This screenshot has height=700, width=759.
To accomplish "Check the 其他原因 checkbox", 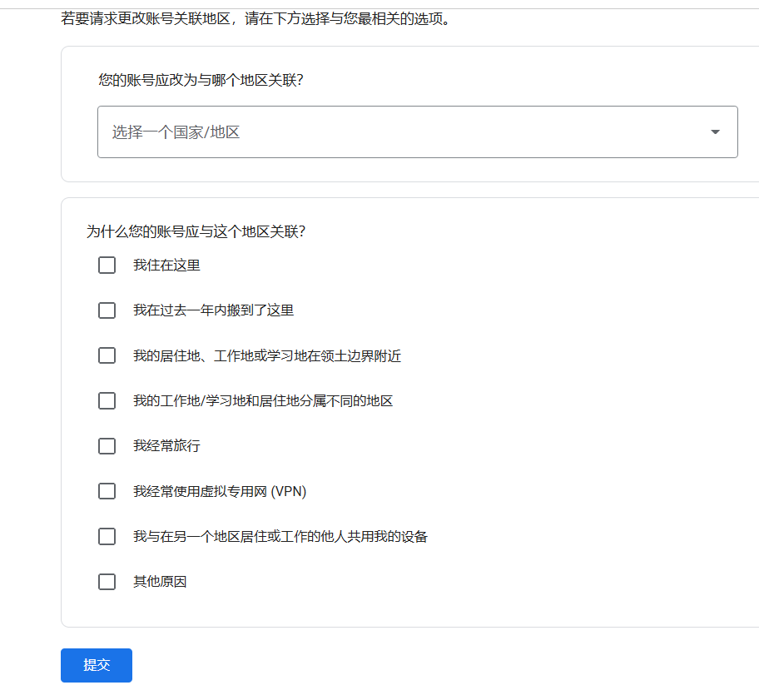I will [x=107, y=582].
